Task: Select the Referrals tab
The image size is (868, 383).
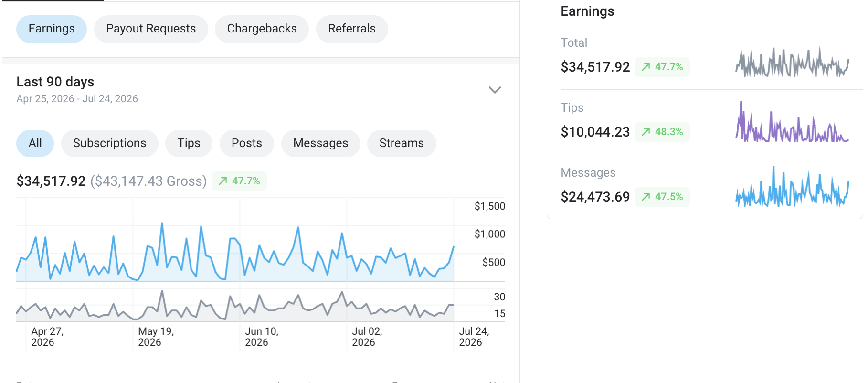Action: coord(352,29)
